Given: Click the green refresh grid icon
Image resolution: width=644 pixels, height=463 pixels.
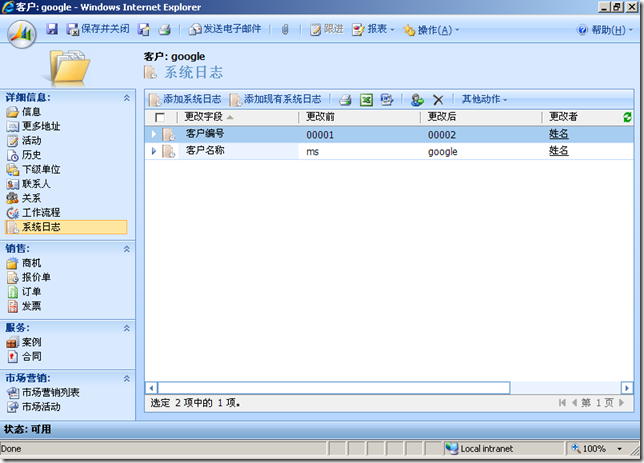Looking at the screenshot, I should point(627,117).
